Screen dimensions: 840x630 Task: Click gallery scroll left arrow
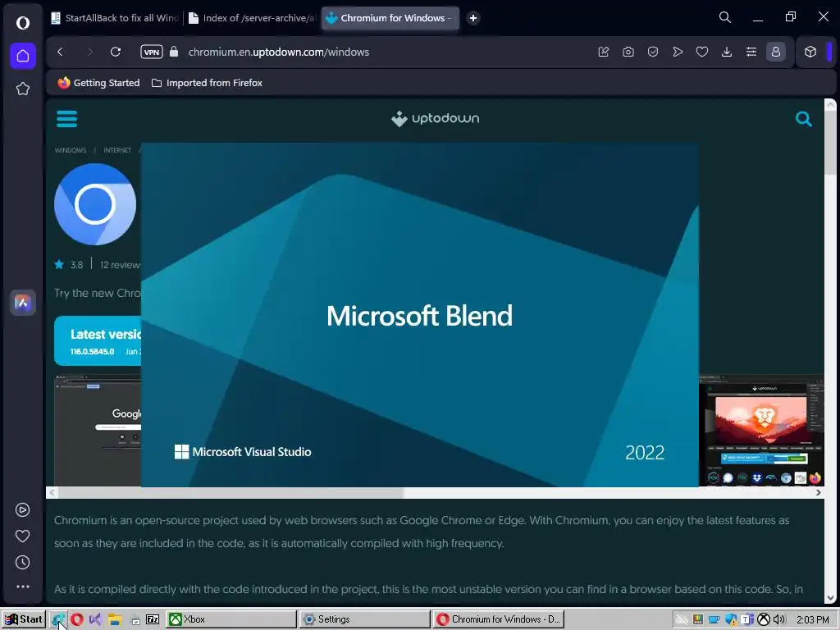point(52,493)
